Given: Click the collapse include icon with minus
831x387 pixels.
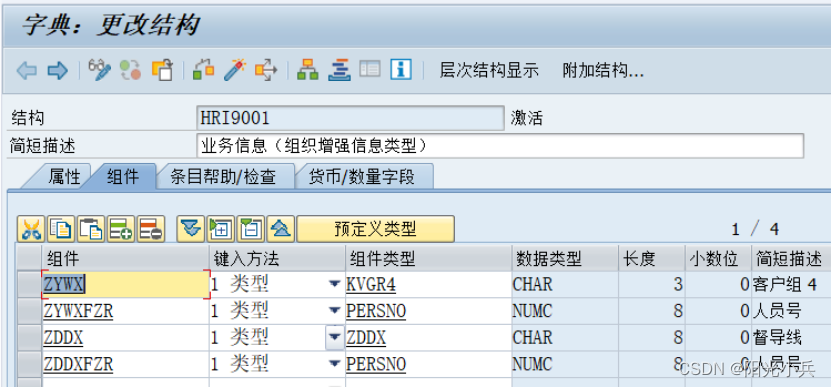Looking at the screenshot, I should (x=251, y=229).
